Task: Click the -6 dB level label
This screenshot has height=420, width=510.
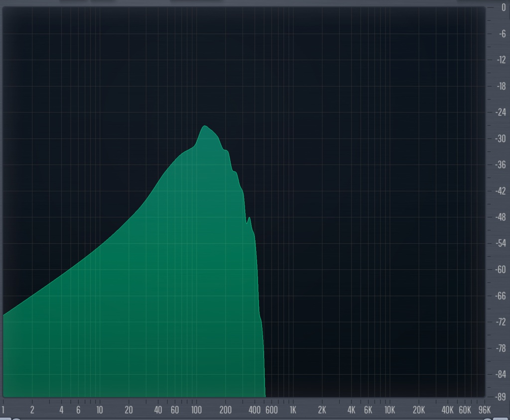Action: (502, 33)
